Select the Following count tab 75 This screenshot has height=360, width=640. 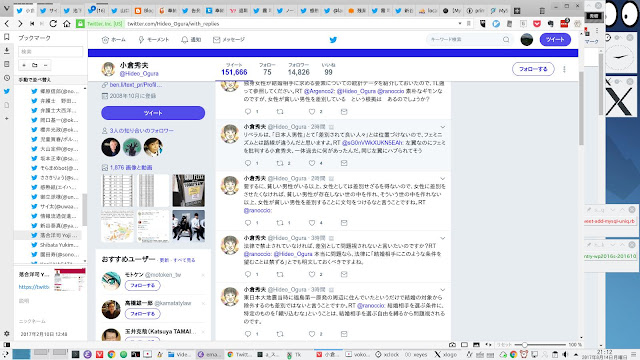267,69
